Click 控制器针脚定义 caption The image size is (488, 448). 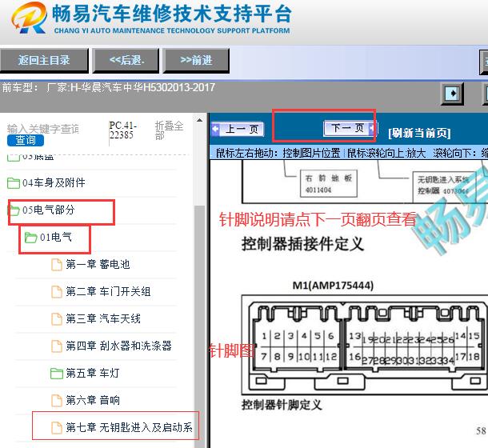(x=282, y=406)
